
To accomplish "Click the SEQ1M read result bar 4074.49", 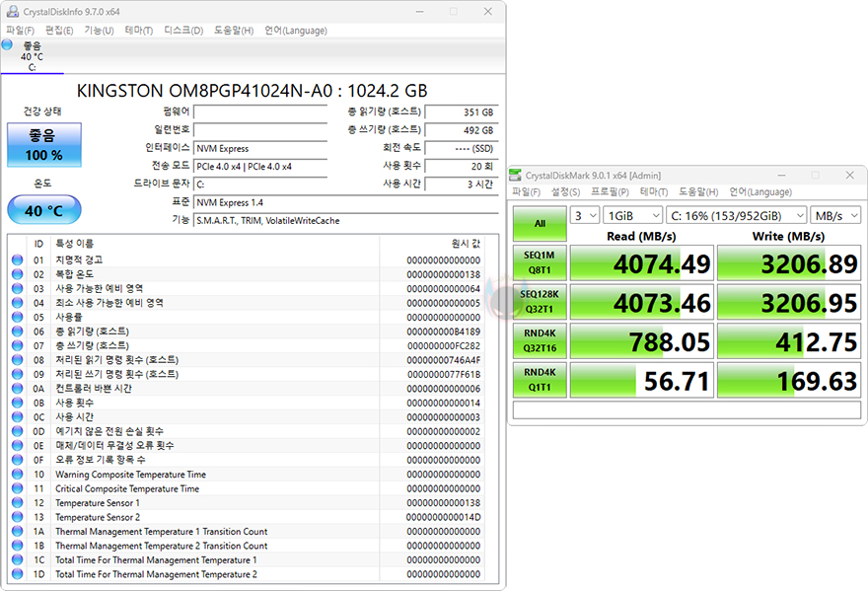I will pyautogui.click(x=642, y=263).
